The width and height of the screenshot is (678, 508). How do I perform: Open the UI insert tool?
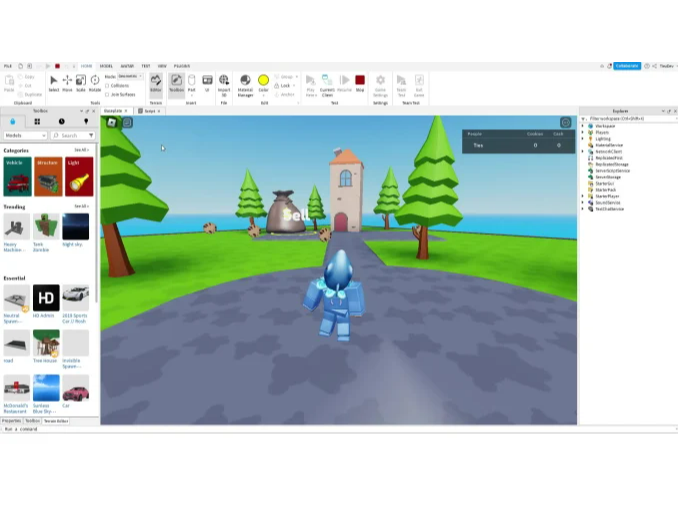click(x=207, y=83)
